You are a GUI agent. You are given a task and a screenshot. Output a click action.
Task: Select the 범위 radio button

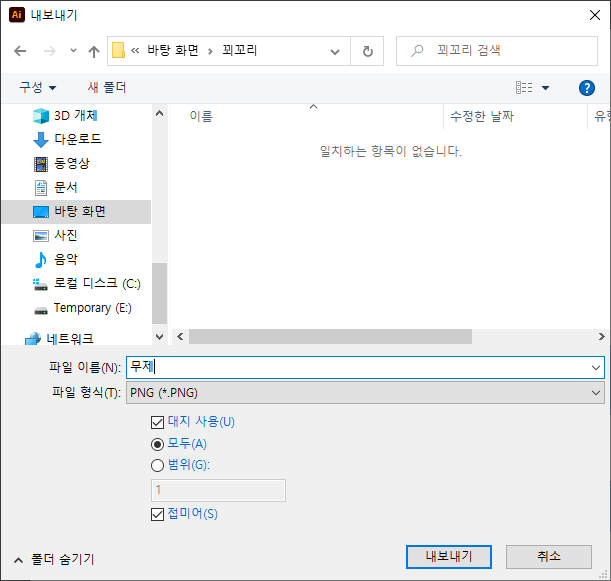pyautogui.click(x=157, y=465)
